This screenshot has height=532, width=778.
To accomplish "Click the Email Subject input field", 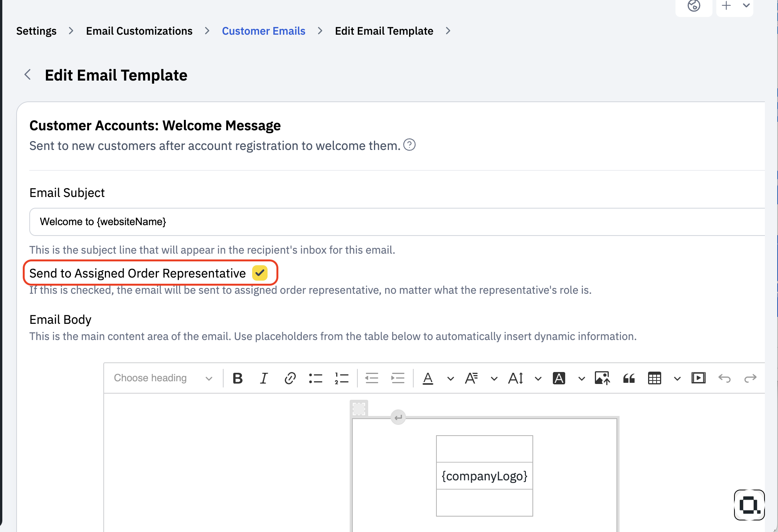I will pyautogui.click(x=397, y=222).
